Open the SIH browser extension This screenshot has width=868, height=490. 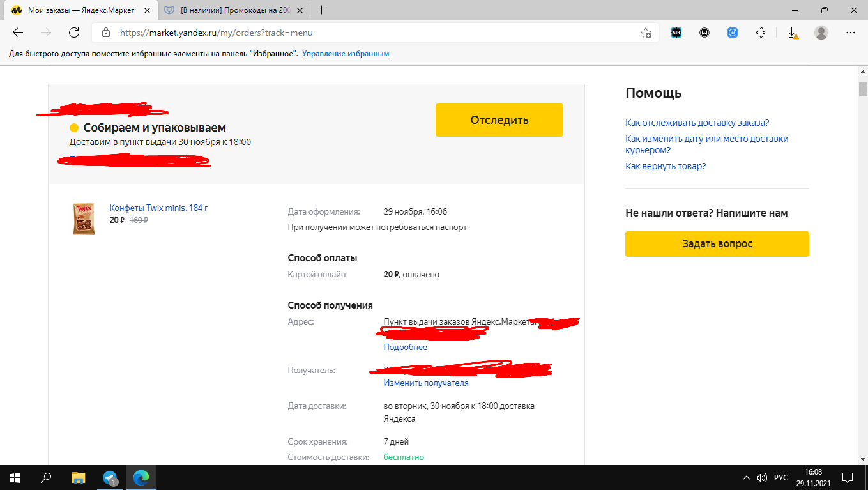(676, 33)
